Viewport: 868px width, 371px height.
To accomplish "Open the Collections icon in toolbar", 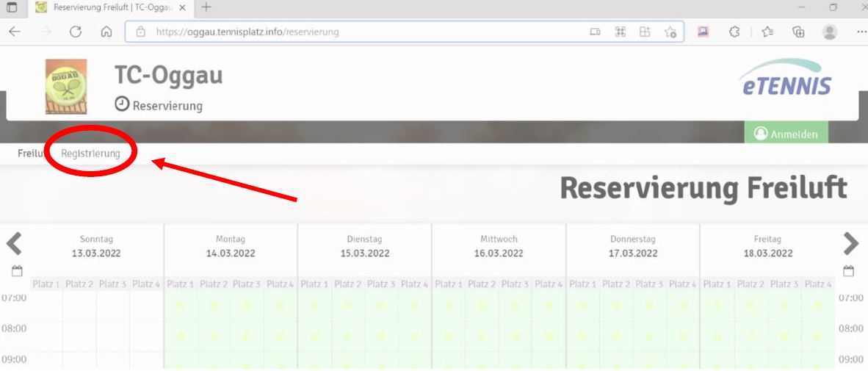I will tap(799, 32).
